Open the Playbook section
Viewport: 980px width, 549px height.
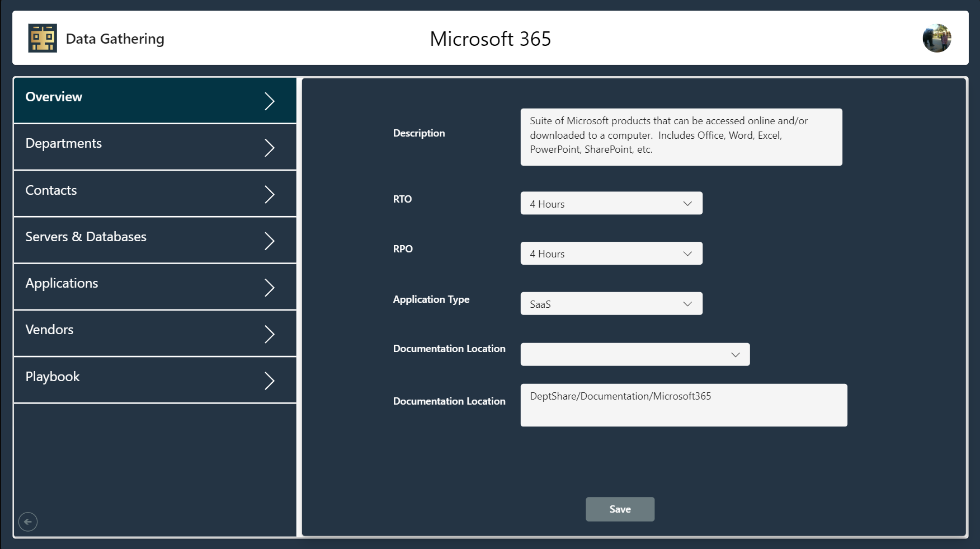click(155, 380)
